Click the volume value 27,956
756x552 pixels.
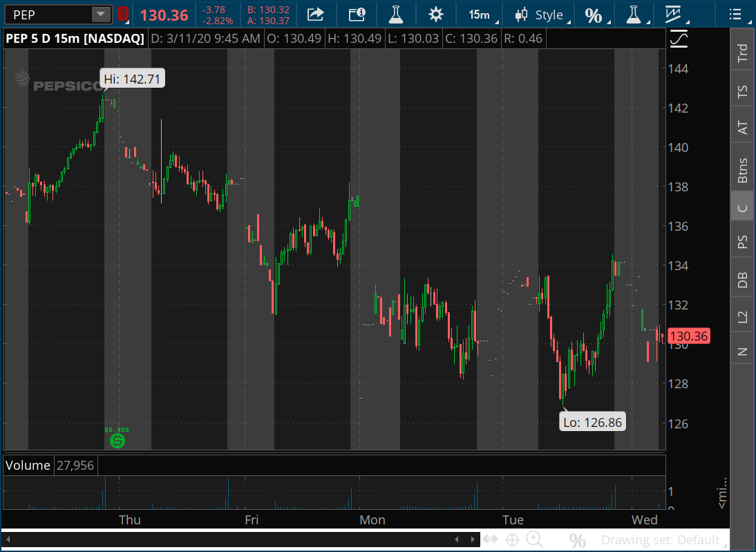point(75,465)
